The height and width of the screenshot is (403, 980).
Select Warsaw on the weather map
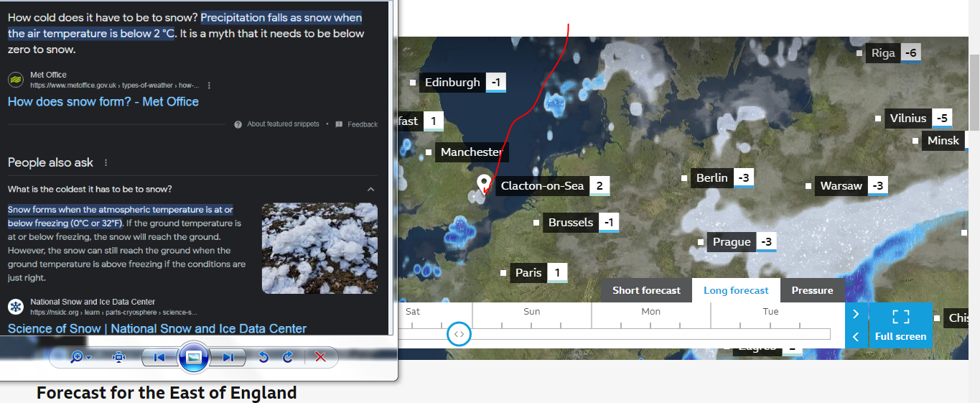point(841,185)
